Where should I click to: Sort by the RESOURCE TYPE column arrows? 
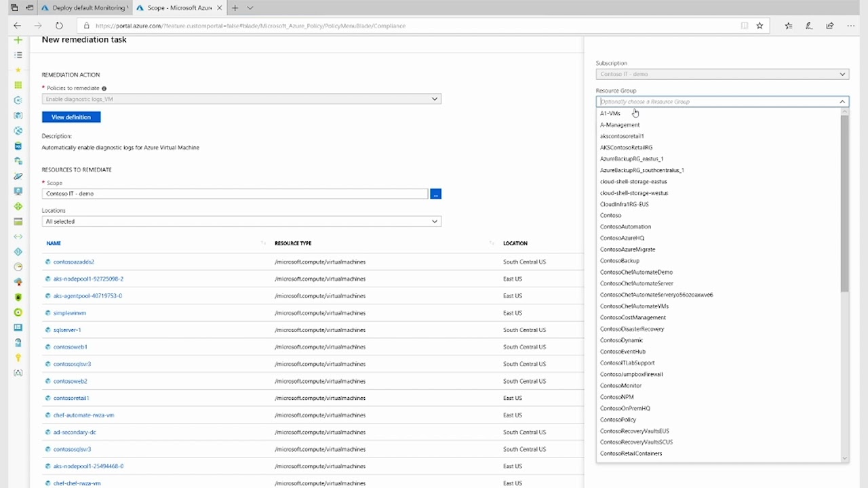click(x=492, y=243)
